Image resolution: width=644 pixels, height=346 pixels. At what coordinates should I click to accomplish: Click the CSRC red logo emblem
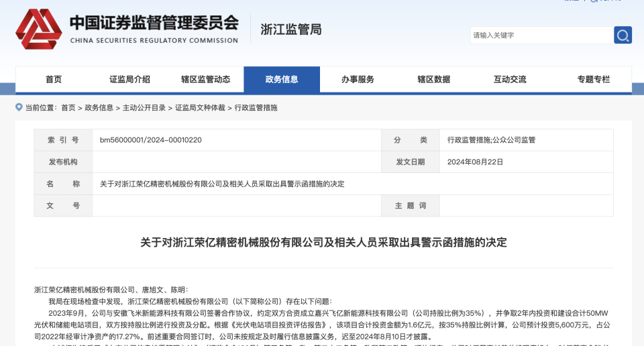point(39,29)
